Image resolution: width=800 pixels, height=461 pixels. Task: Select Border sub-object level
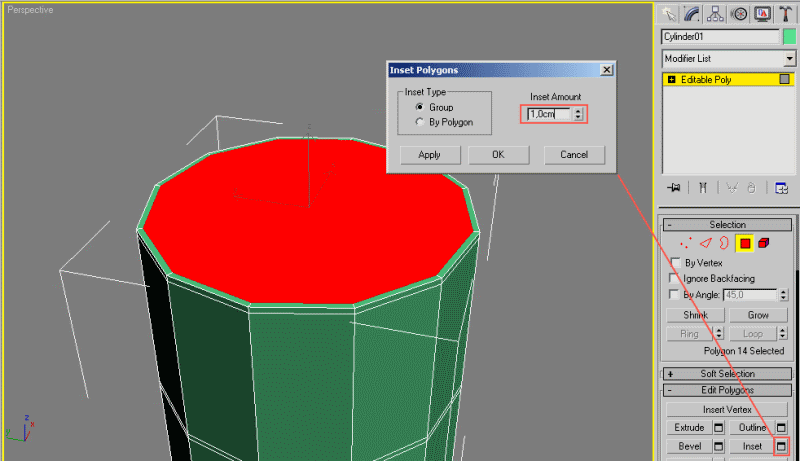pyautogui.click(x=724, y=243)
